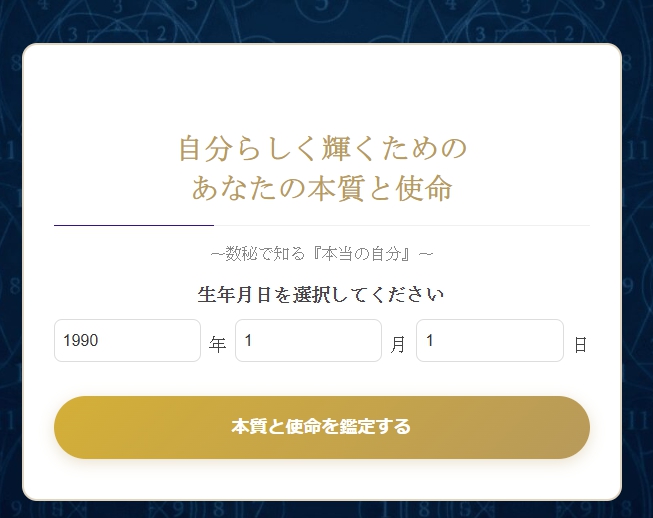The height and width of the screenshot is (518, 653).
Task: Click the 生年月日を選択してください prompt text
Action: (322, 295)
